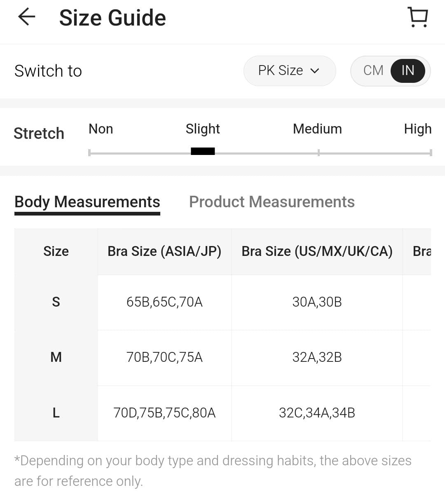Screen dimensions: 445x504
Task: Tap the back arrow icon
Action: point(27,17)
